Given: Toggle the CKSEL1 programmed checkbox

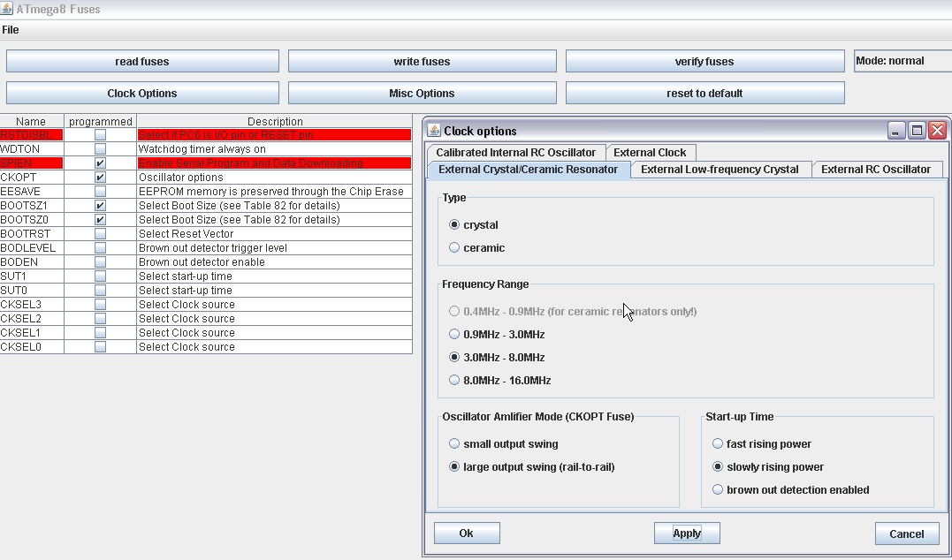Looking at the screenshot, I should [x=100, y=333].
